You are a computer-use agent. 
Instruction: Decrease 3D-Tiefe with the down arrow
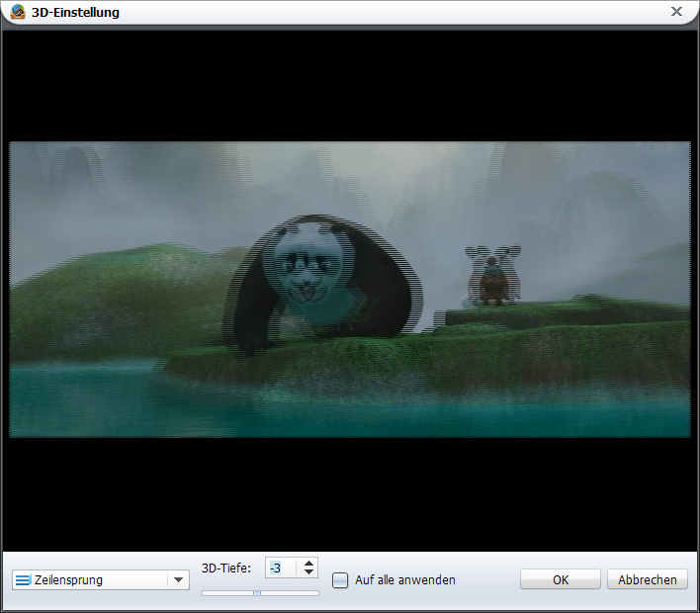[308, 572]
